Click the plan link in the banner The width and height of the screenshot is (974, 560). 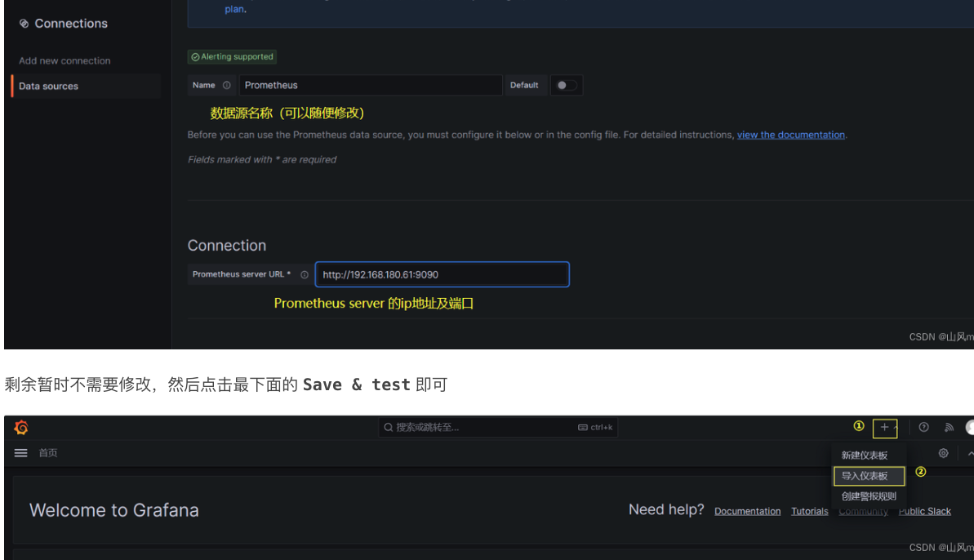pyautogui.click(x=234, y=9)
